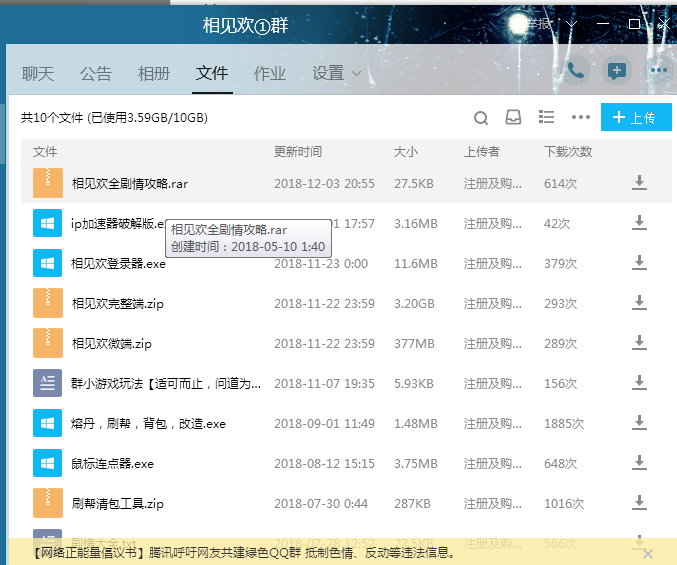Open the round three-dots menu in header

[657, 71]
